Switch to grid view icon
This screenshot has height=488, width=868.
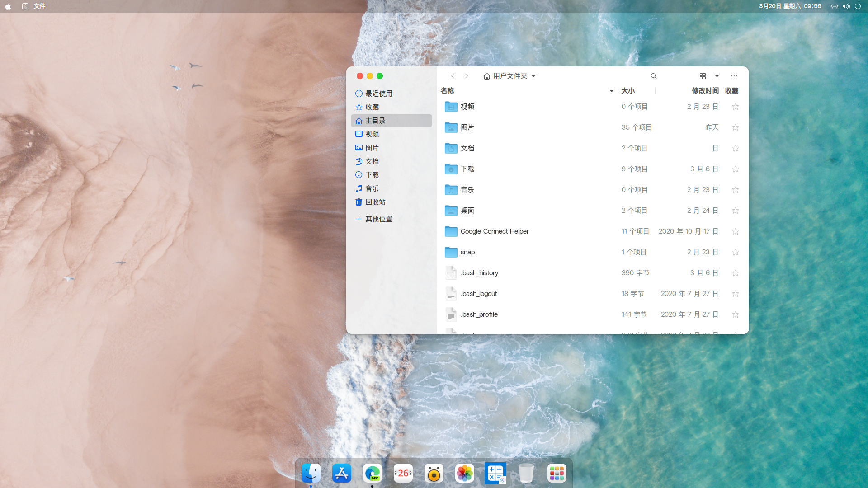703,76
